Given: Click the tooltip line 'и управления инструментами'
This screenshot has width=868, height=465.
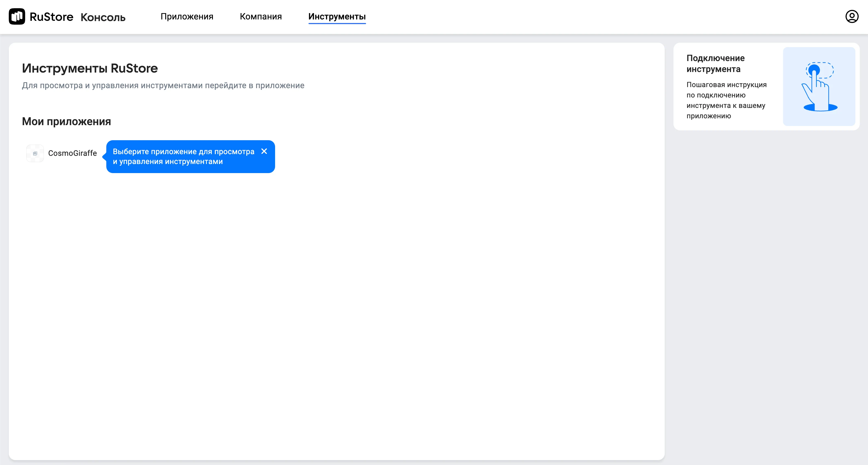Looking at the screenshot, I should [168, 162].
